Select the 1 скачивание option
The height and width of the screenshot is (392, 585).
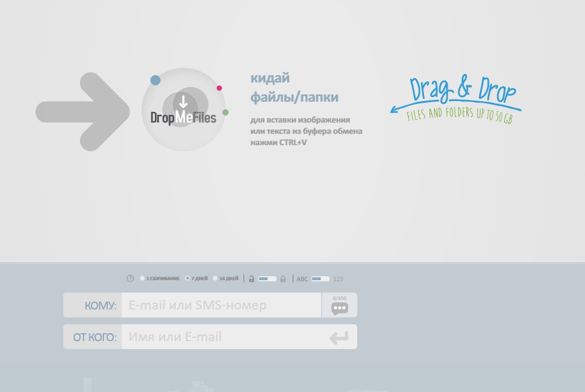[x=143, y=278]
